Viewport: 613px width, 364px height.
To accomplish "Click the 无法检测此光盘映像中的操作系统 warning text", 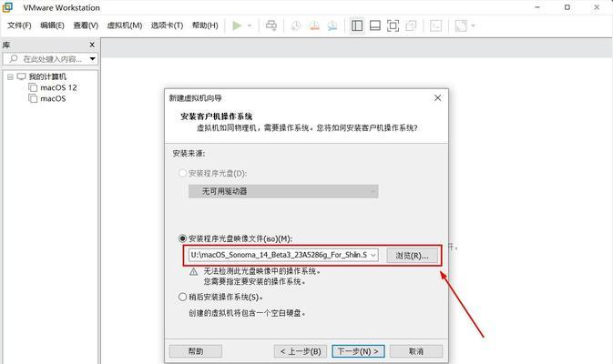I will [262, 271].
